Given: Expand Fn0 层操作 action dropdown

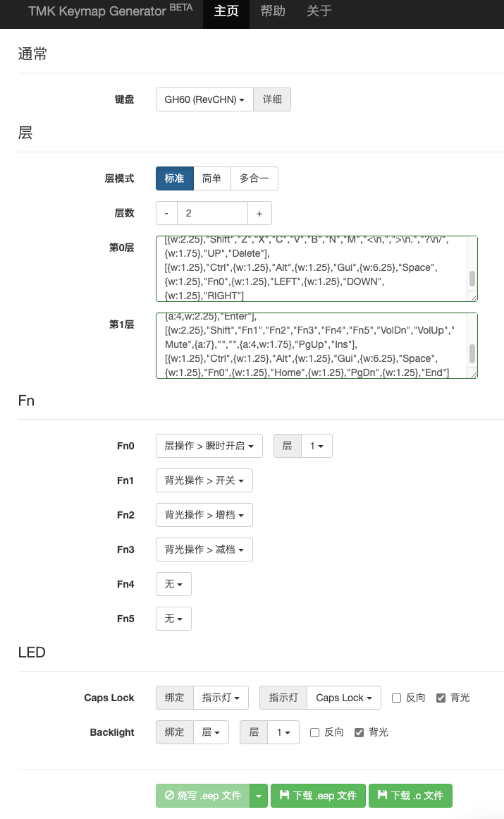Looking at the screenshot, I should tap(209, 446).
